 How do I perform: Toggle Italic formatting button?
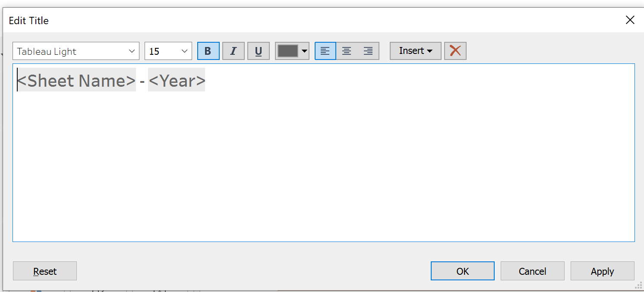point(234,51)
